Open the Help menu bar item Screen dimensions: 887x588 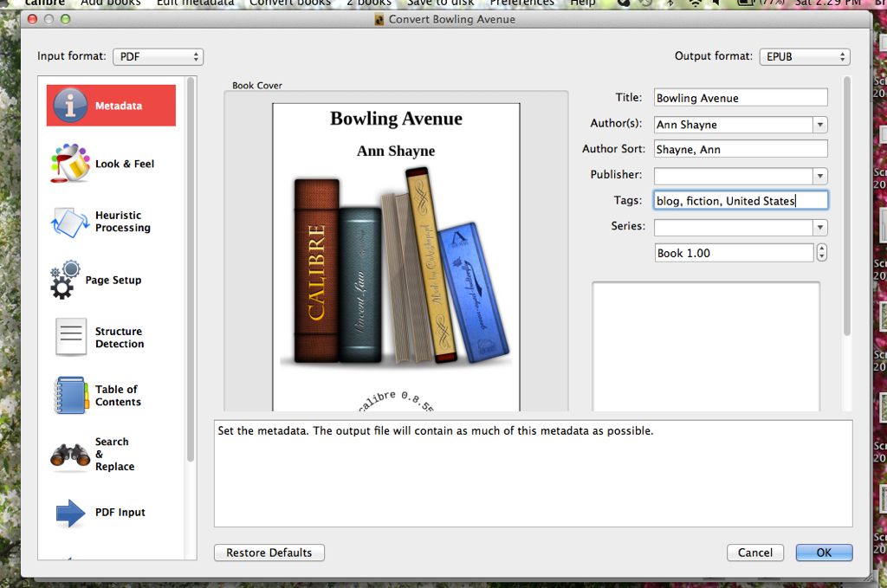click(x=583, y=3)
